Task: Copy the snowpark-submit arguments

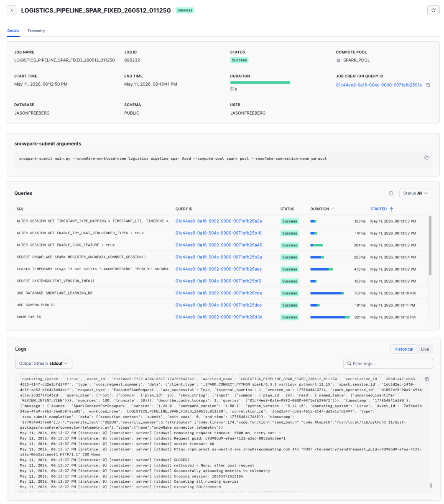Action: click(x=426, y=158)
